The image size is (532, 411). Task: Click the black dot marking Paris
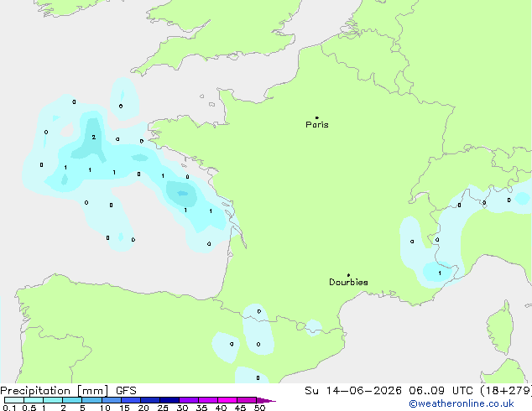317,117
